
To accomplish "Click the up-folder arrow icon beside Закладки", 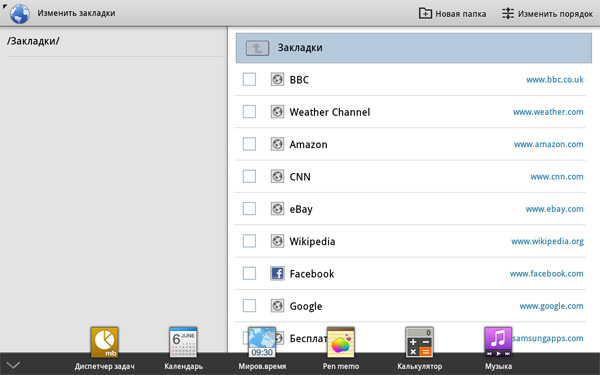I will [257, 48].
